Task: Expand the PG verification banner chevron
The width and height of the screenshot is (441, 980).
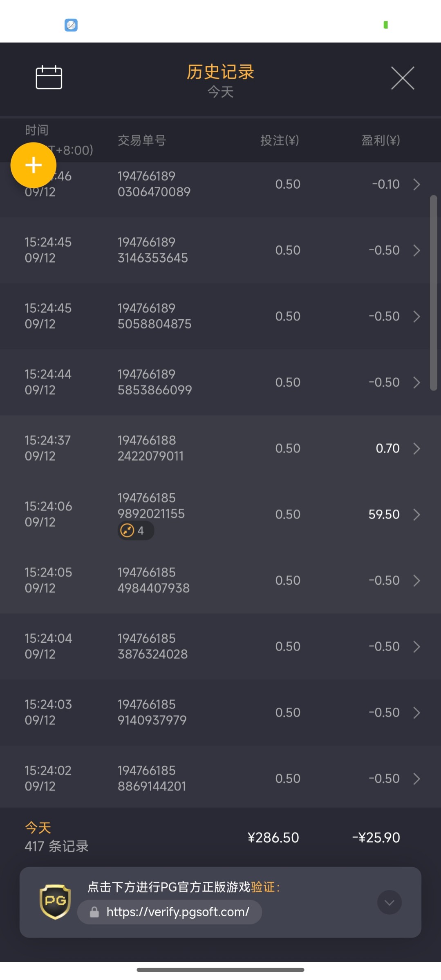Action: (x=389, y=902)
